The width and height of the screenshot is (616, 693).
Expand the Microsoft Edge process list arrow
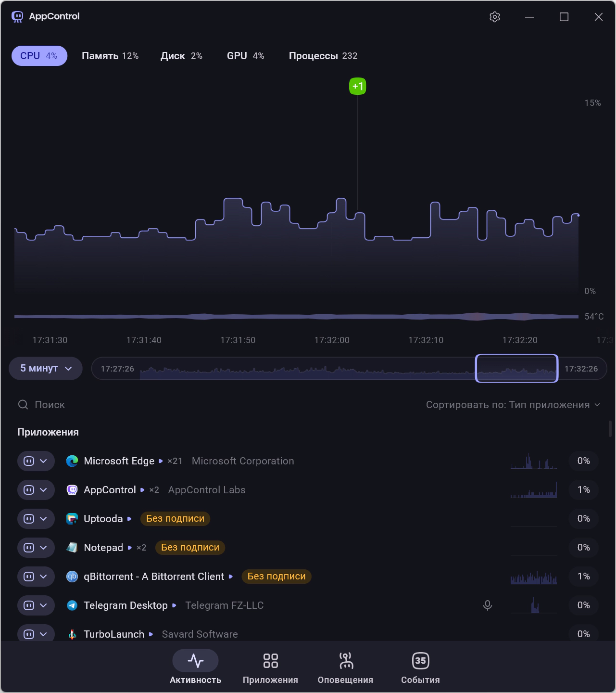pyautogui.click(x=161, y=461)
